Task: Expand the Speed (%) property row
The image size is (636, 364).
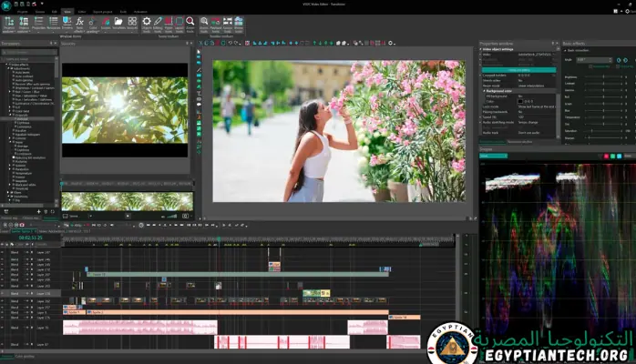Action: (x=481, y=117)
